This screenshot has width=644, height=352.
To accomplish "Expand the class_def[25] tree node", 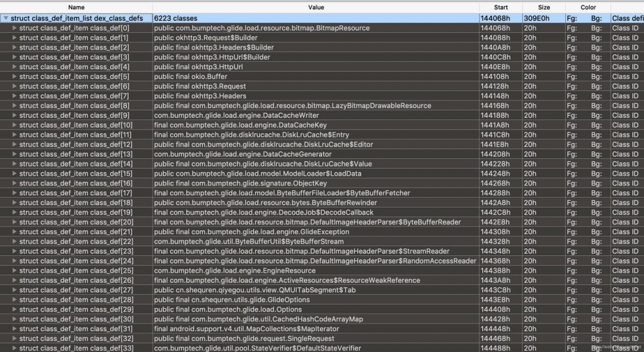I will [x=14, y=271].
